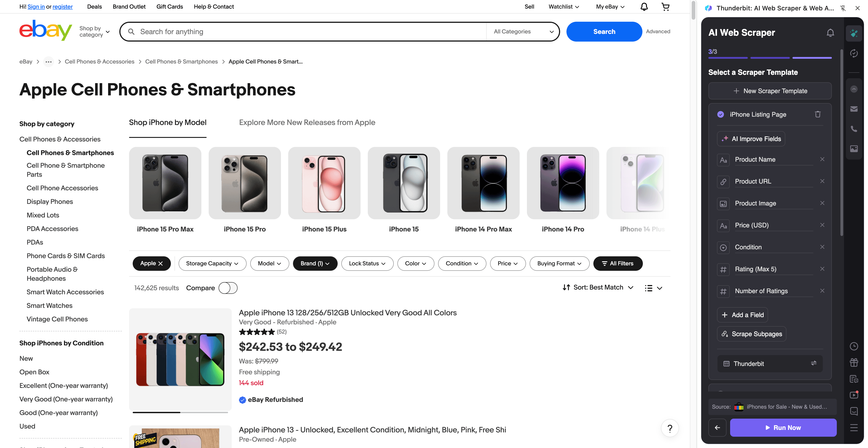Image resolution: width=868 pixels, height=448 pixels.
Task: Click AI Improve Fields button
Action: [x=751, y=139]
